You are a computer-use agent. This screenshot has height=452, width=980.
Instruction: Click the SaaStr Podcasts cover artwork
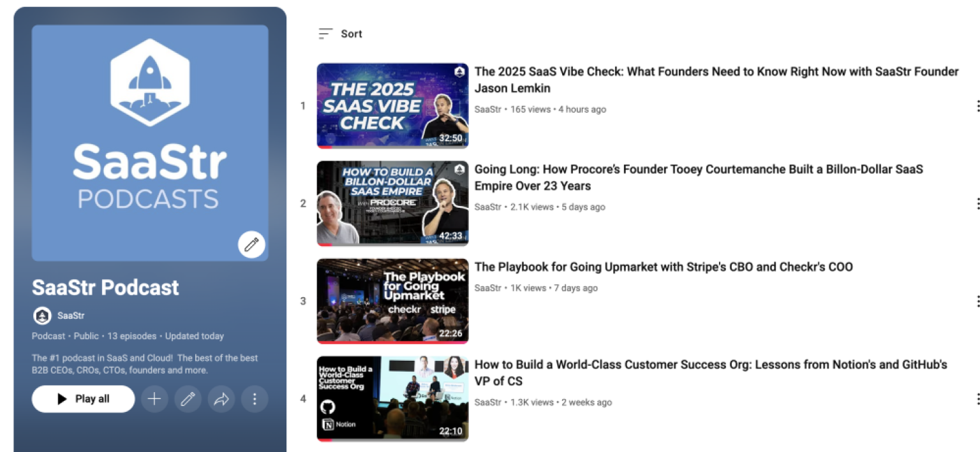tap(150, 143)
